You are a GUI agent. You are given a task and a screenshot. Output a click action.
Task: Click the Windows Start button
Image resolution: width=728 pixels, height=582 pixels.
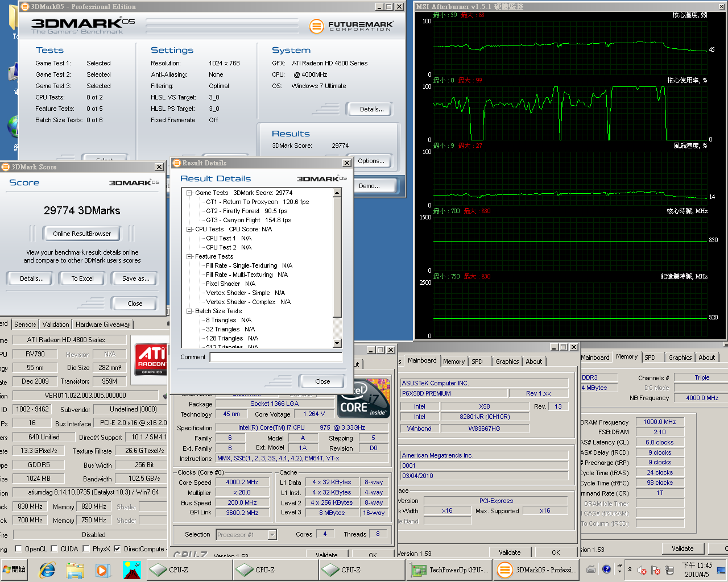pos(15,569)
